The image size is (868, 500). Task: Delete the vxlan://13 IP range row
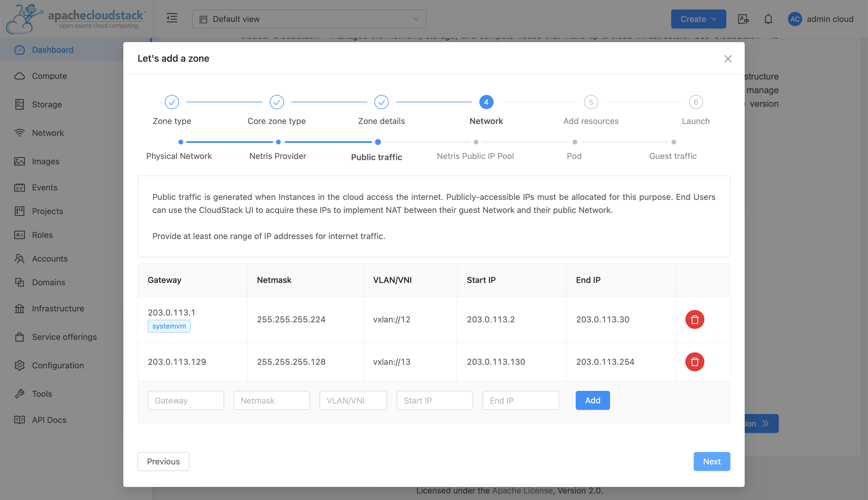[x=694, y=362]
